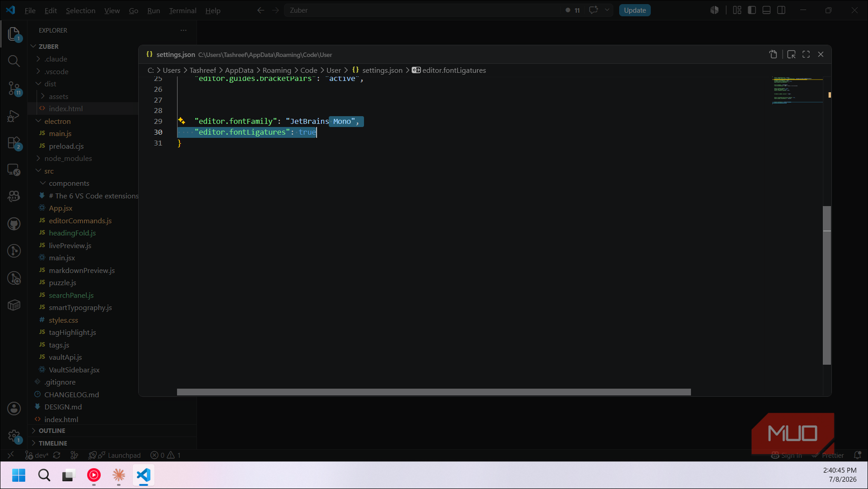This screenshot has height=489, width=868.
Task: Expand the assets folder
Action: [43, 96]
